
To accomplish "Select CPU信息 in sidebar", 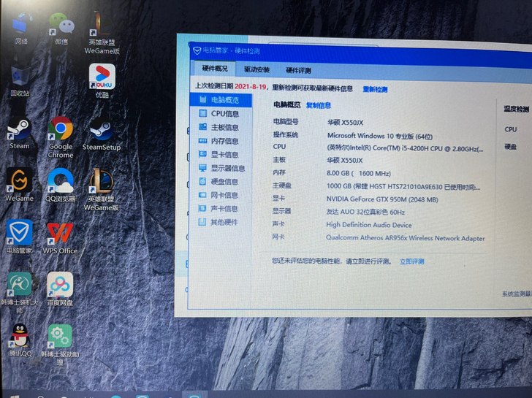I will (221, 114).
